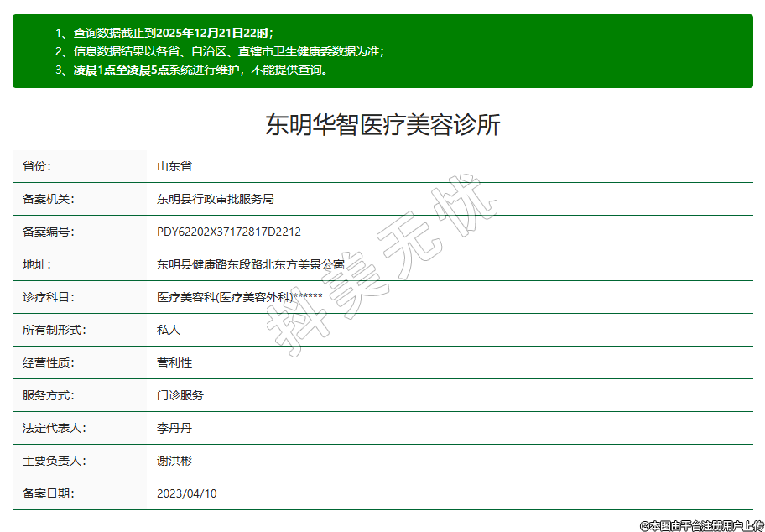Click the footer note 本图由平台注册用户上传

coord(701,525)
